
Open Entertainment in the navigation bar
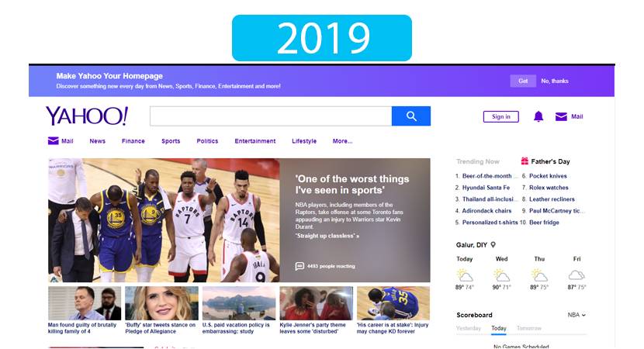255,141
